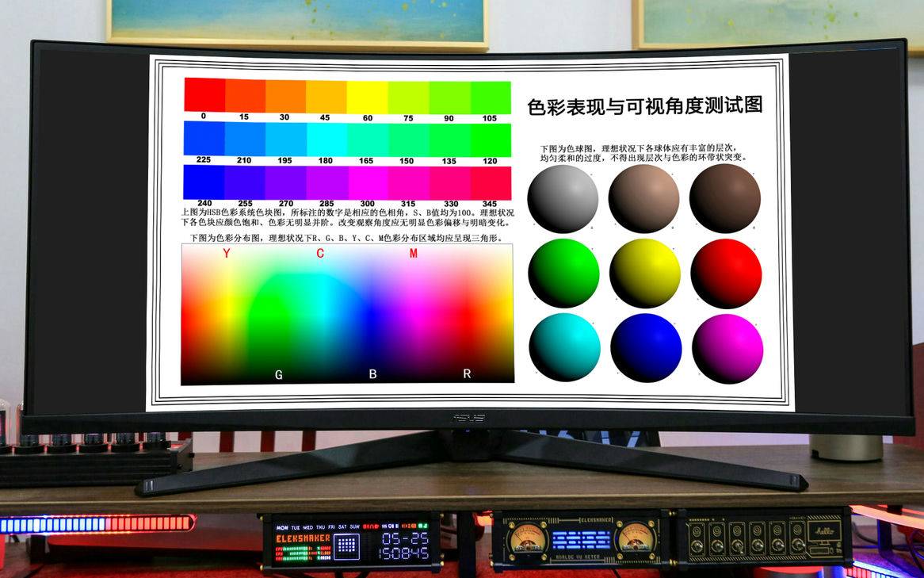Select the yellow hue block labeled 60
The width and height of the screenshot is (924, 578).
(367, 98)
